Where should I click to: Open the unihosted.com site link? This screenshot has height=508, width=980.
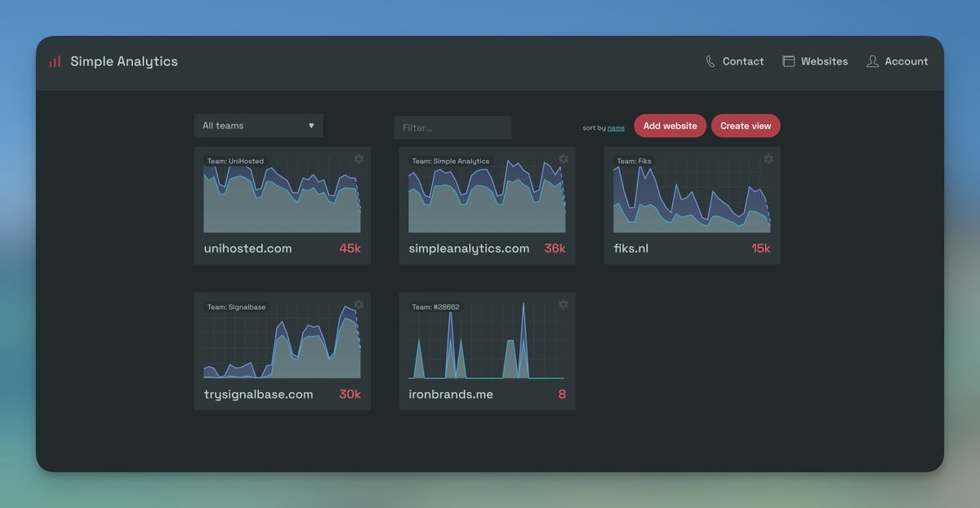pos(247,248)
